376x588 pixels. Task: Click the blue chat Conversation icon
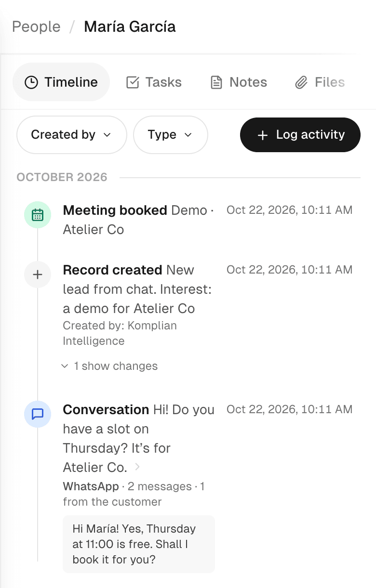point(38,414)
